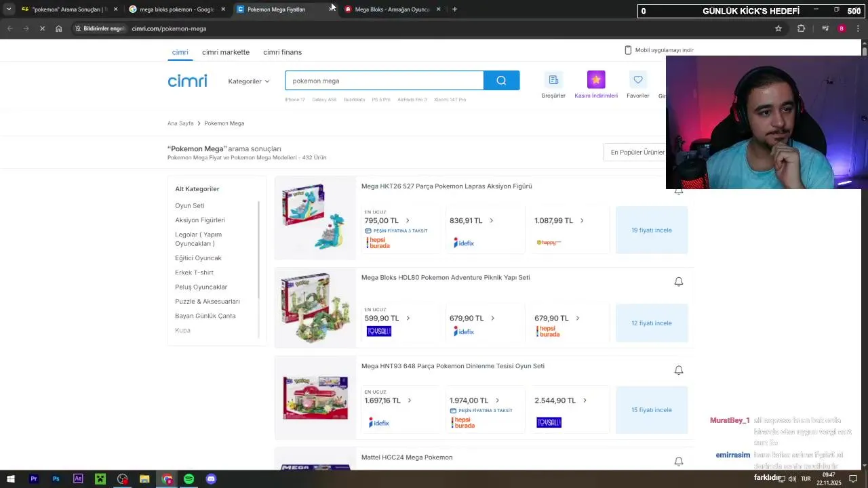Click the pokemon mega search field
868x488 pixels.
pos(384,81)
